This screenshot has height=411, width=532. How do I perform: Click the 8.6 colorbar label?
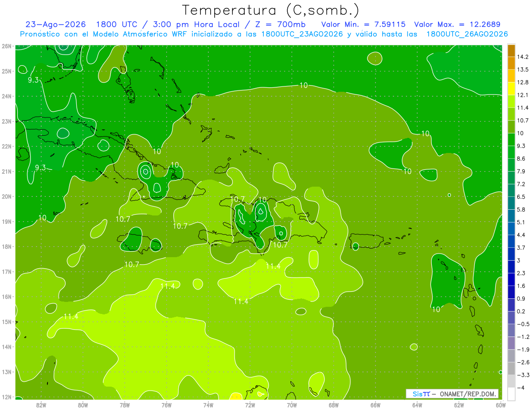[521, 159]
